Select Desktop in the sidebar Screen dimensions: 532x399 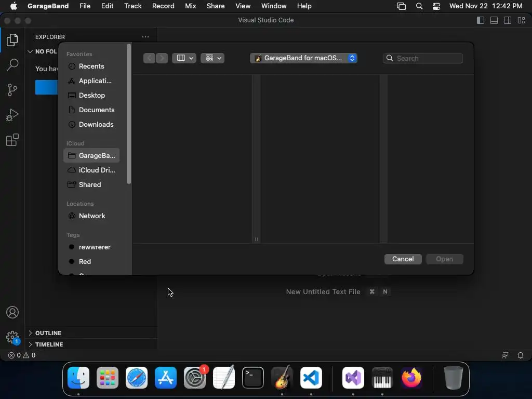(x=91, y=96)
